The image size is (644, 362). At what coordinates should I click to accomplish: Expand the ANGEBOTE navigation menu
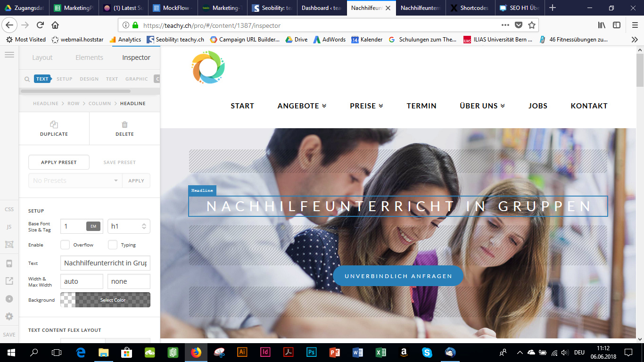tap(302, 106)
